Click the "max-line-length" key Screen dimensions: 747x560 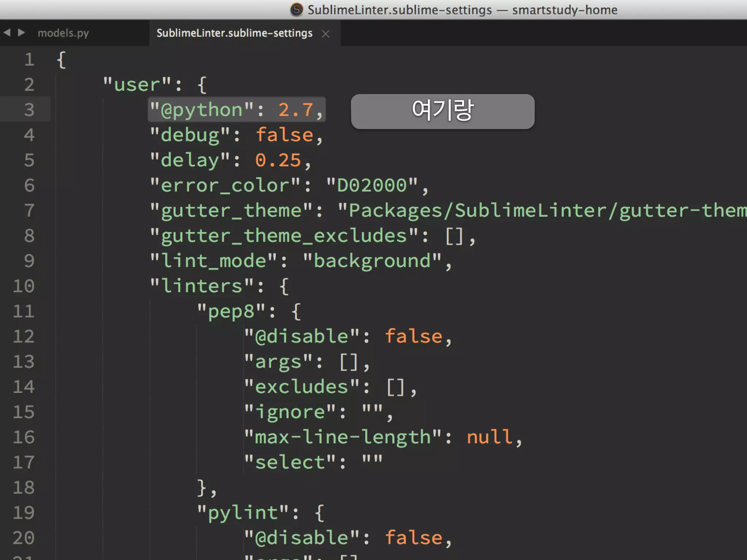tap(343, 437)
